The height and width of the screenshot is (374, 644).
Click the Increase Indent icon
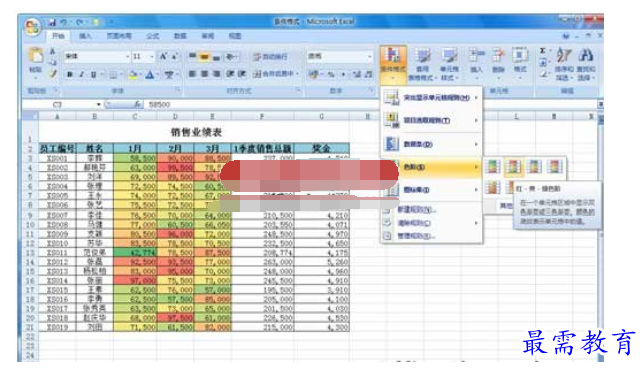[242, 74]
